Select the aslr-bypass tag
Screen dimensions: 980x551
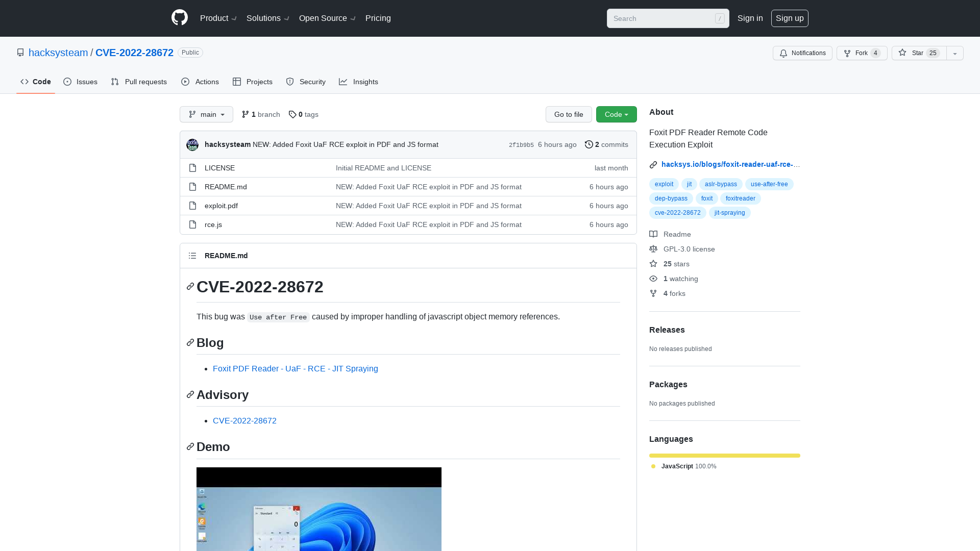[720, 184]
